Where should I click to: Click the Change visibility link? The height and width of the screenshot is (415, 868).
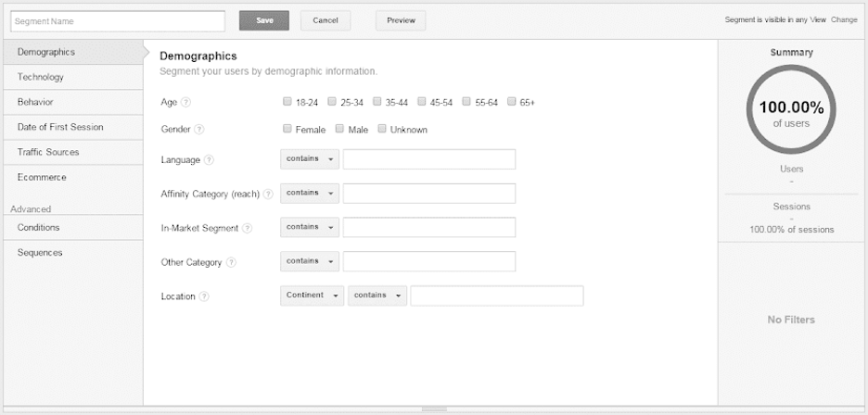pyautogui.click(x=844, y=20)
